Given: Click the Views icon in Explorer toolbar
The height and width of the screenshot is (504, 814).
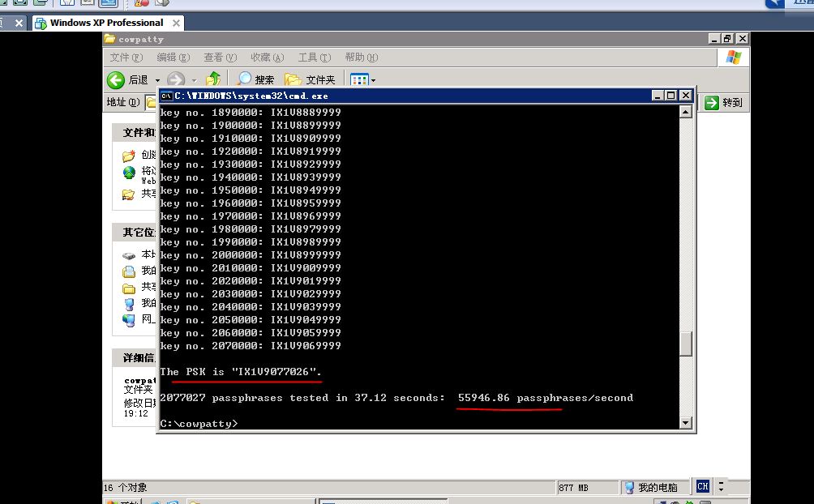Looking at the screenshot, I should 358,79.
